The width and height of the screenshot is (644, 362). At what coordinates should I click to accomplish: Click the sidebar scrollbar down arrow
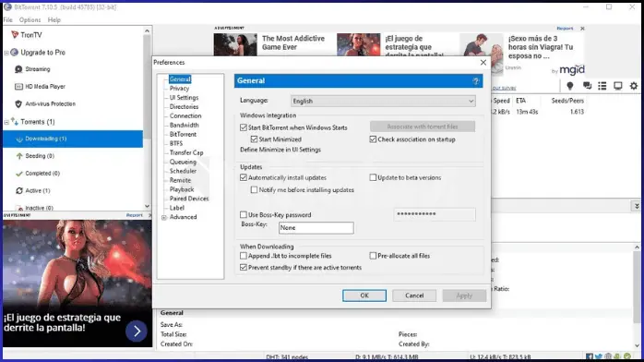tap(147, 206)
